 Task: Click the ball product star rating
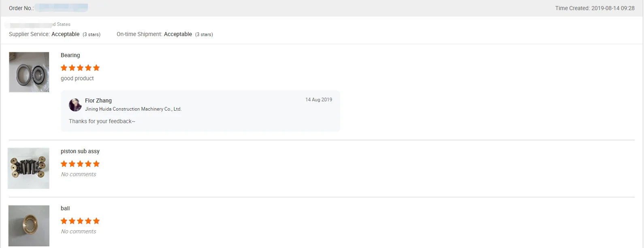pos(80,221)
